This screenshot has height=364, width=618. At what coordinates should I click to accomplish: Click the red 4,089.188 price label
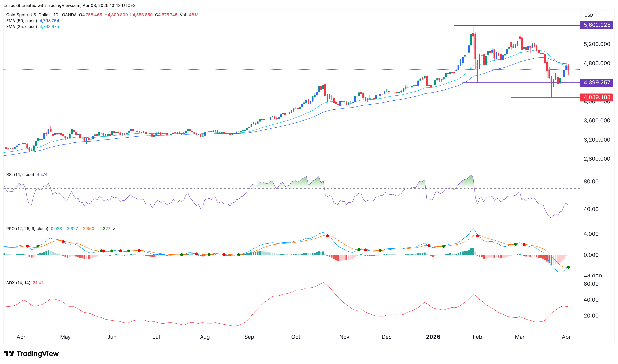click(596, 97)
